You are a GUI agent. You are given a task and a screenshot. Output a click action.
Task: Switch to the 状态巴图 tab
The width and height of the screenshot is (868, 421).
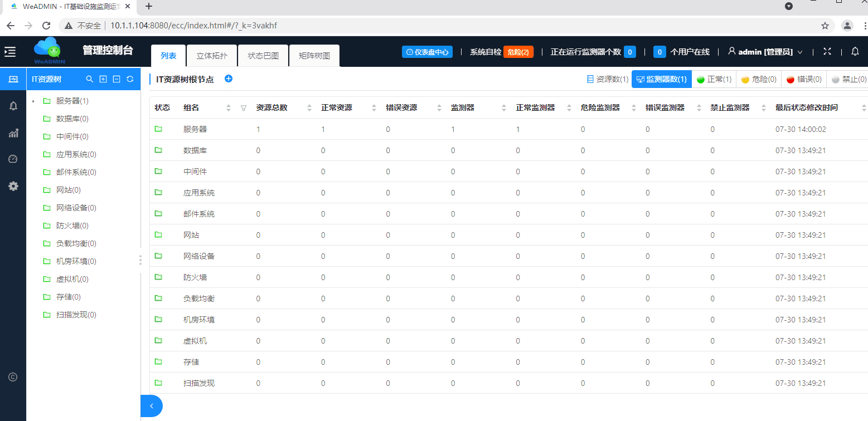coord(263,56)
